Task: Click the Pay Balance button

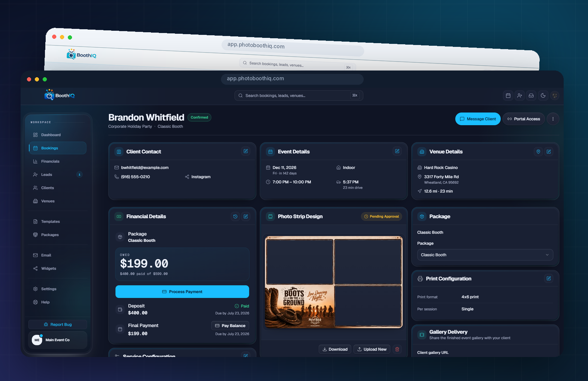Action: tap(230, 325)
